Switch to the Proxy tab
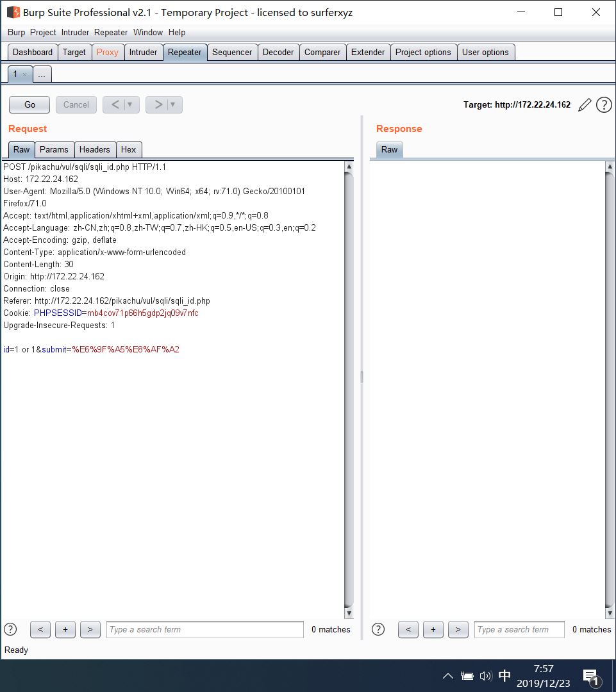Screen dimensions: 616x692 tap(107, 52)
